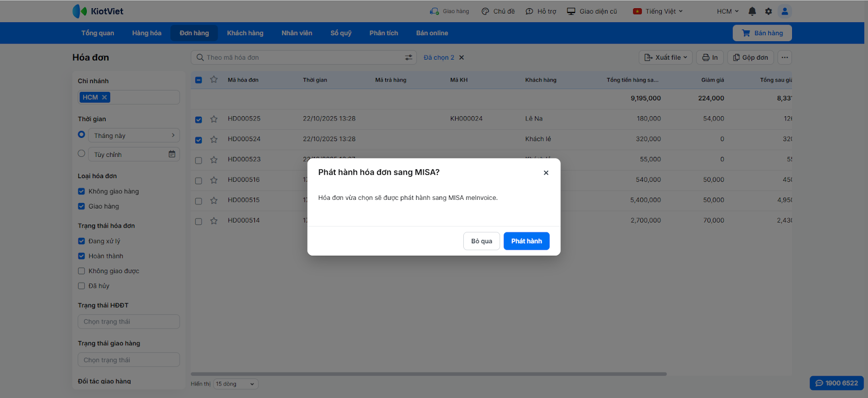Open user account avatar
Screen dimensions: 868x398
pos(784,11)
